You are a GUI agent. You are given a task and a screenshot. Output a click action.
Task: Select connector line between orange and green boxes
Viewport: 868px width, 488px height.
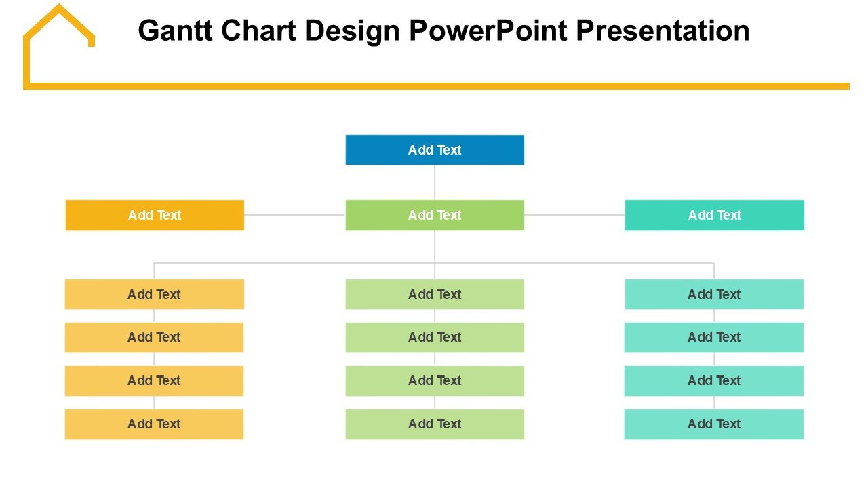(294, 215)
